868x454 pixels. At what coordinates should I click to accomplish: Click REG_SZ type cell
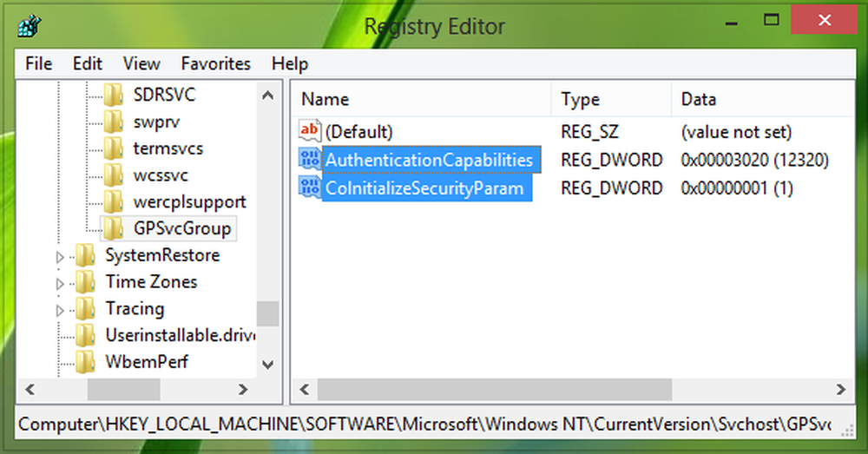click(x=589, y=132)
